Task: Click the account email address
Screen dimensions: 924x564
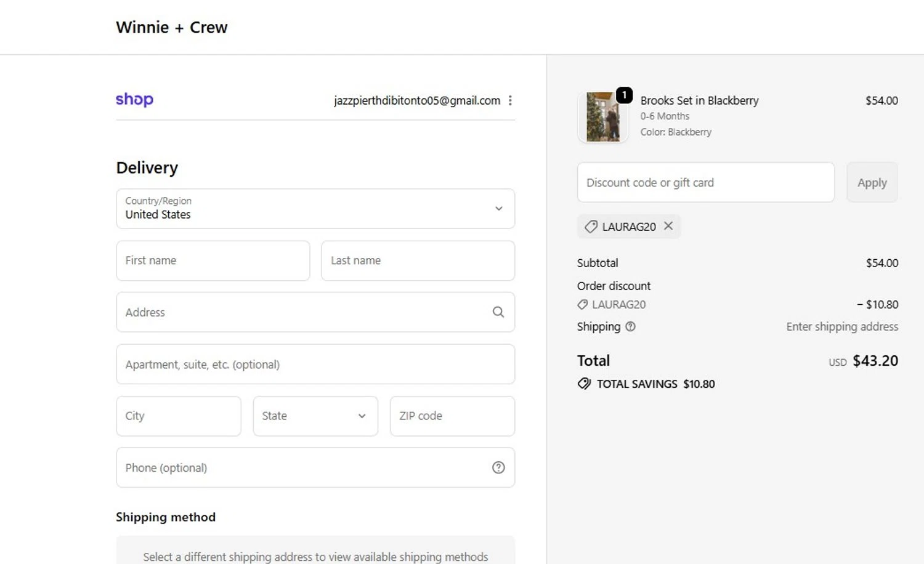Action: 417,100
